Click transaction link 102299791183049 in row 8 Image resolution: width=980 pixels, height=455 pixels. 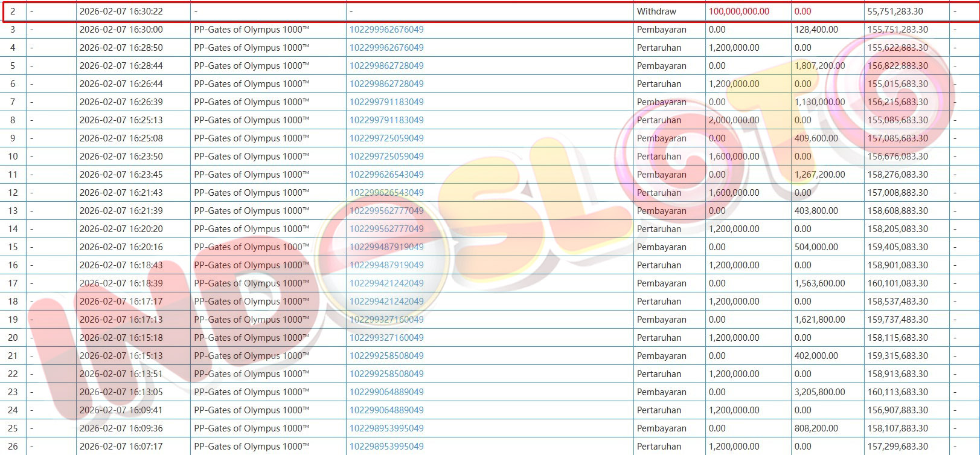point(386,120)
